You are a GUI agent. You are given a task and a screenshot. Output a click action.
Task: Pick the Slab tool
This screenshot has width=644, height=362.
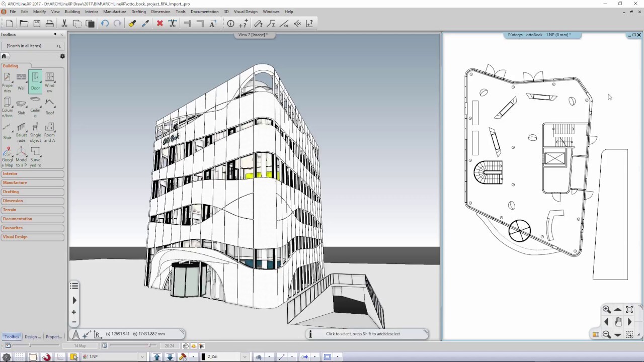click(x=21, y=106)
